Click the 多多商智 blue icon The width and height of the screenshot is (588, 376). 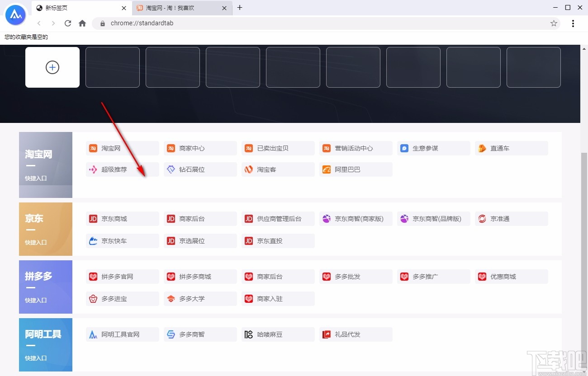[x=171, y=334]
